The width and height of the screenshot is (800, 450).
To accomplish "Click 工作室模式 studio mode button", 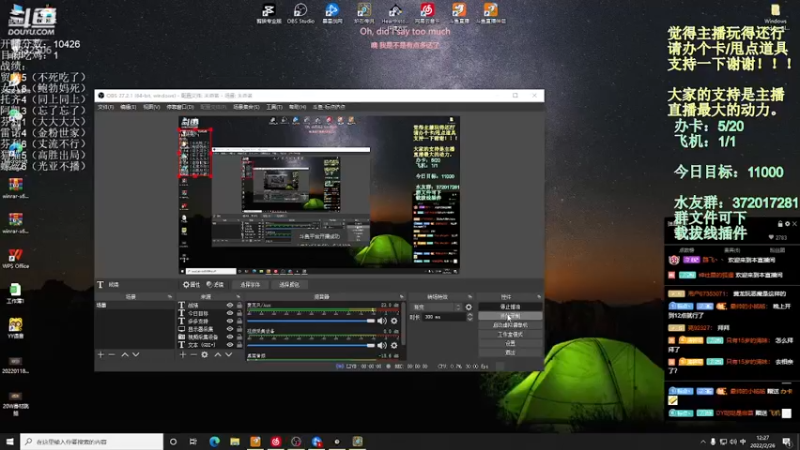I will pos(510,334).
